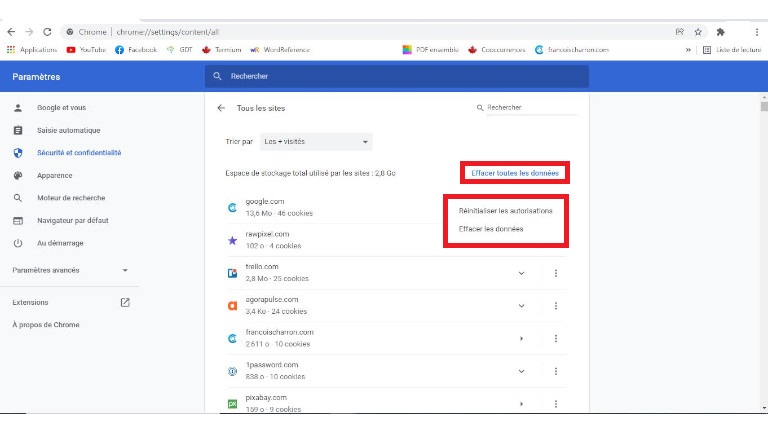768x432 pixels.
Task: Open pixabay.com site details arrow
Action: pos(521,404)
